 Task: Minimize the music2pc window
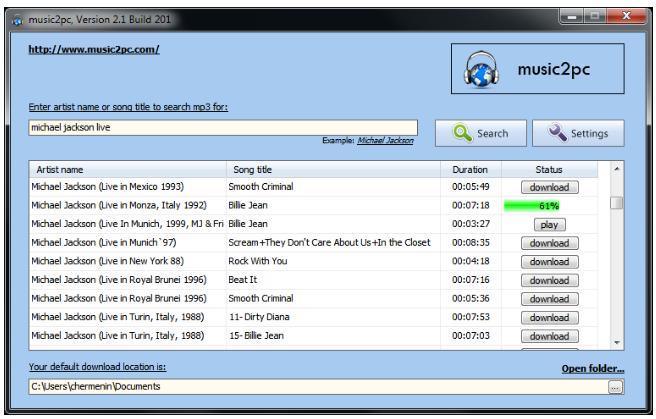pos(572,17)
